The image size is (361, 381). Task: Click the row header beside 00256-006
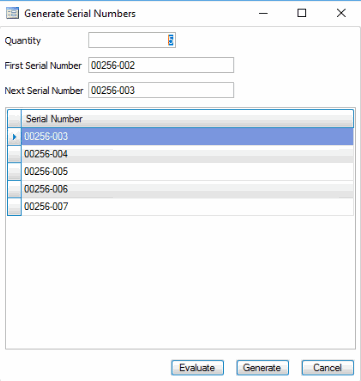point(14,189)
